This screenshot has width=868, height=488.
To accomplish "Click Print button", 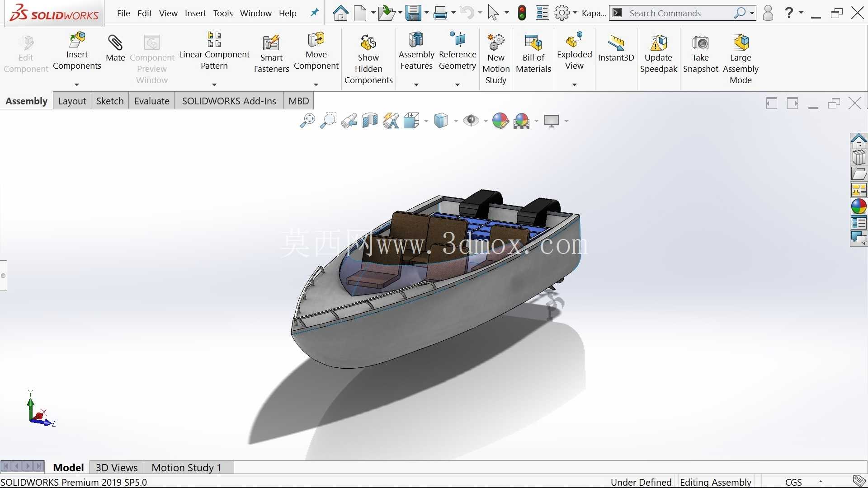I will click(440, 13).
